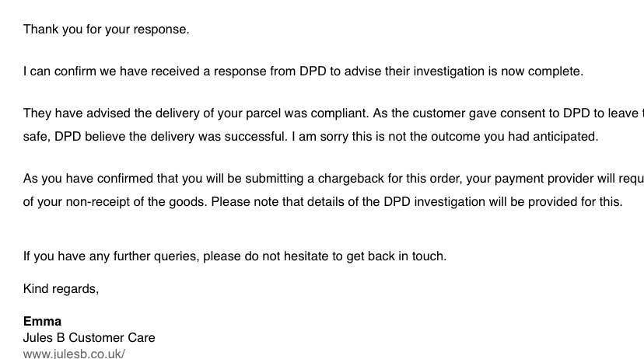Click the words 'is now complete'

click(535, 71)
